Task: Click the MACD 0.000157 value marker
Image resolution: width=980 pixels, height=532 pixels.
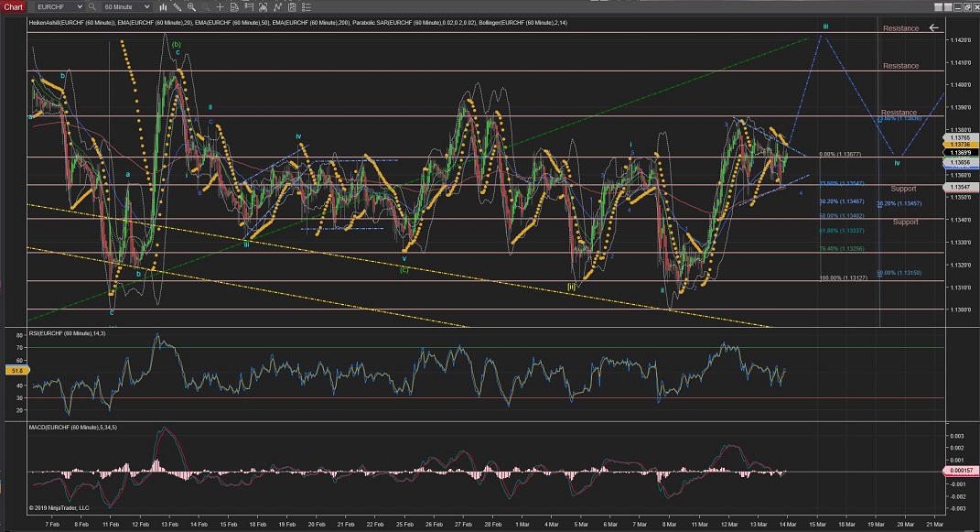Action: click(x=959, y=472)
